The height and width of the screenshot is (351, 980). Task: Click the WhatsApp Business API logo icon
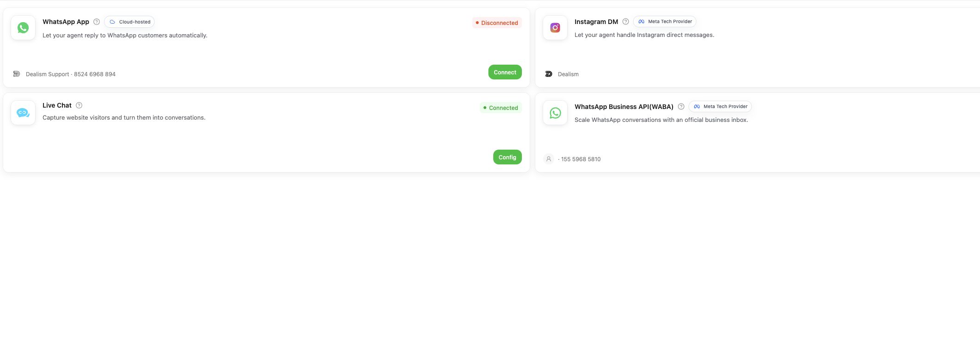pos(555,113)
